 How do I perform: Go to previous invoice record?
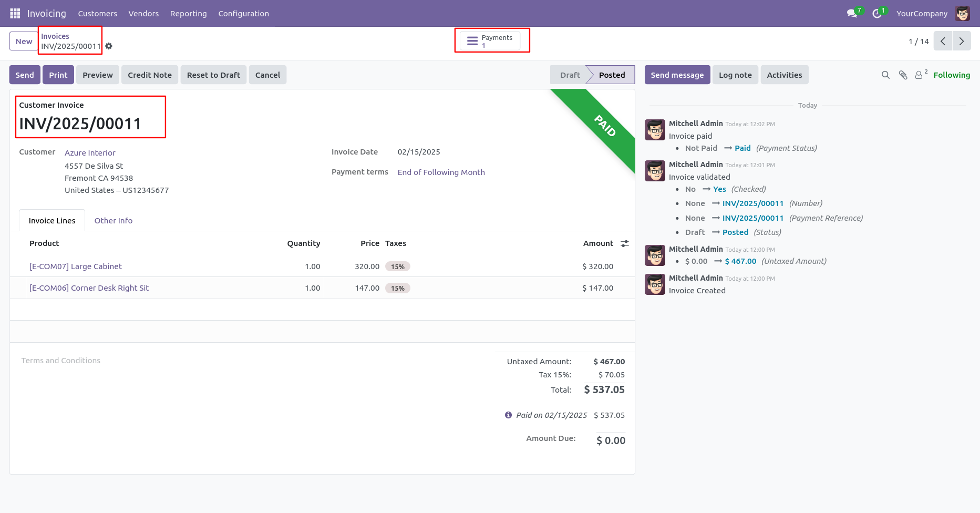tap(943, 41)
